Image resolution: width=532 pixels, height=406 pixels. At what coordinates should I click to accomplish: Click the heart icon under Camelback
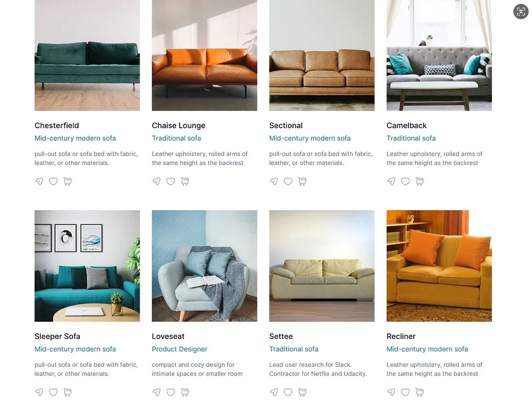coord(406,182)
